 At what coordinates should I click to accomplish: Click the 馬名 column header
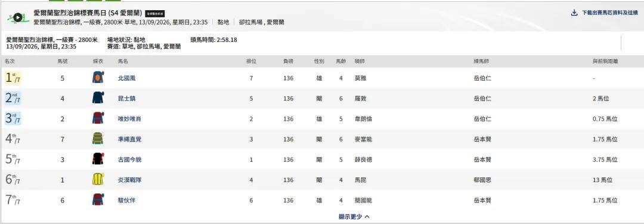coord(123,62)
